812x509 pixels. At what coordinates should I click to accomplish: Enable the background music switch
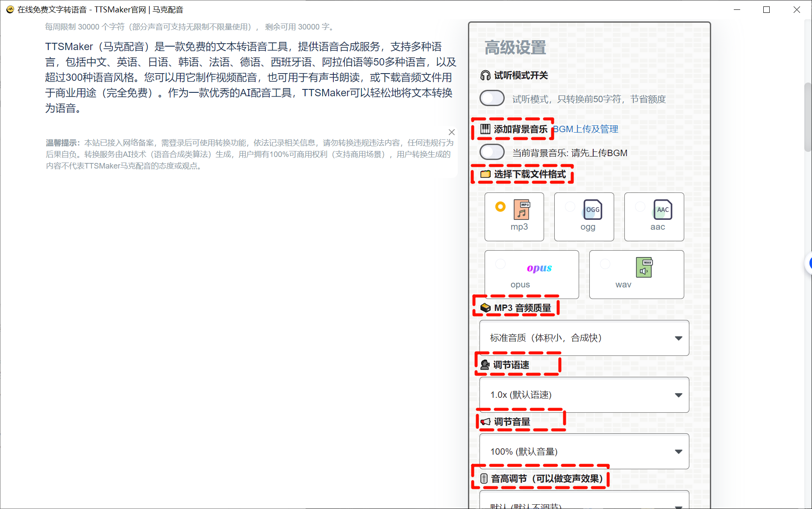pyautogui.click(x=492, y=152)
